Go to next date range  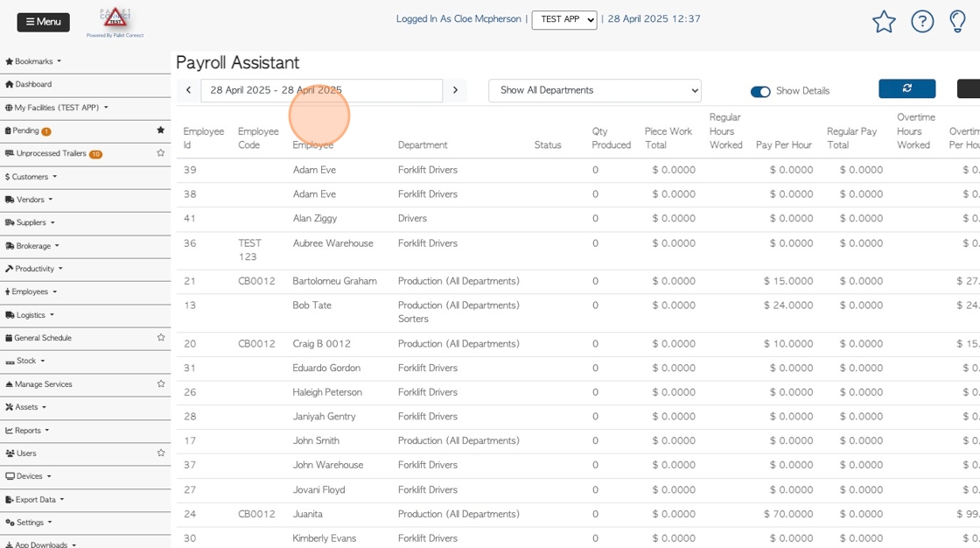pos(455,90)
